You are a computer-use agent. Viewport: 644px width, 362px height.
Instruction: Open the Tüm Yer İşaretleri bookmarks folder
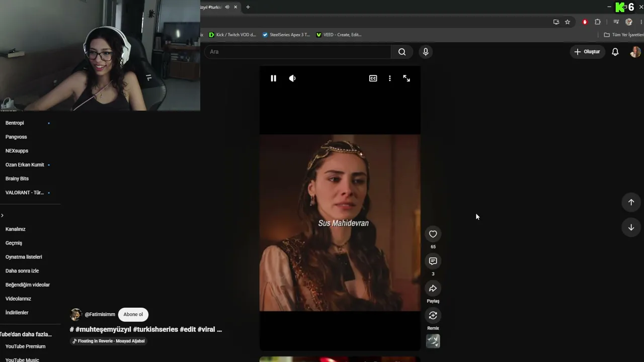624,35
